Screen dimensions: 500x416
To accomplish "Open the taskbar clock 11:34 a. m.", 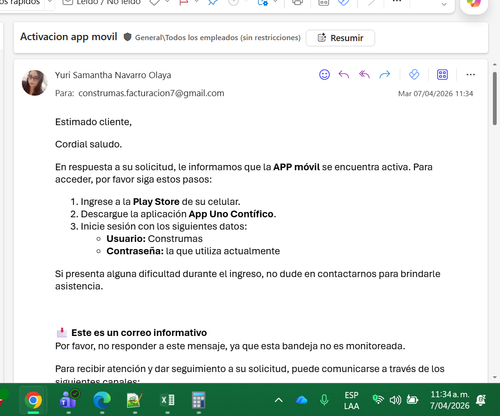I will (449, 400).
